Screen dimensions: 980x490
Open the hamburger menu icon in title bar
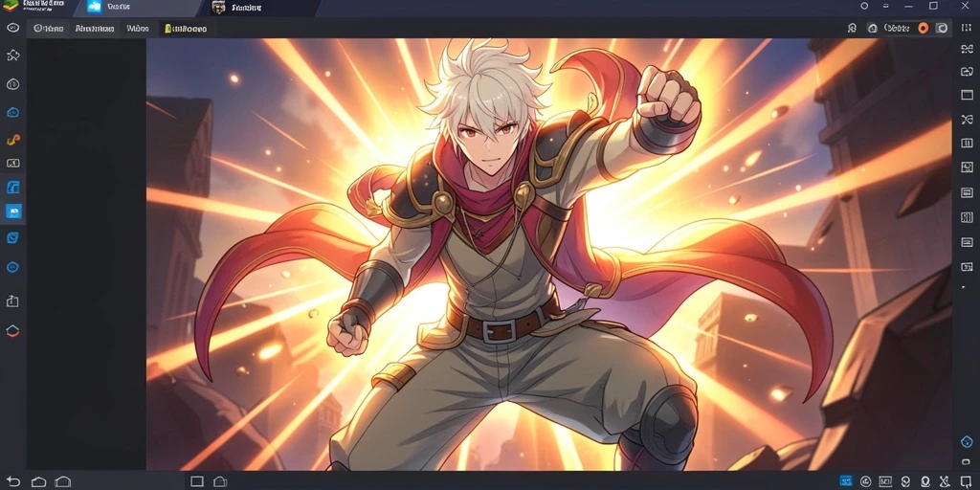point(886,7)
